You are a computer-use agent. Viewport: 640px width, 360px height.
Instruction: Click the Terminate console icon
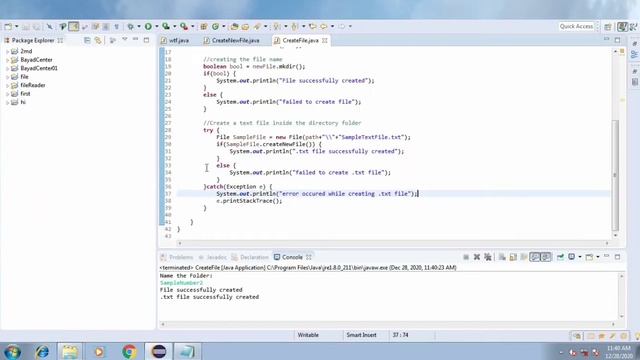[x=466, y=257]
